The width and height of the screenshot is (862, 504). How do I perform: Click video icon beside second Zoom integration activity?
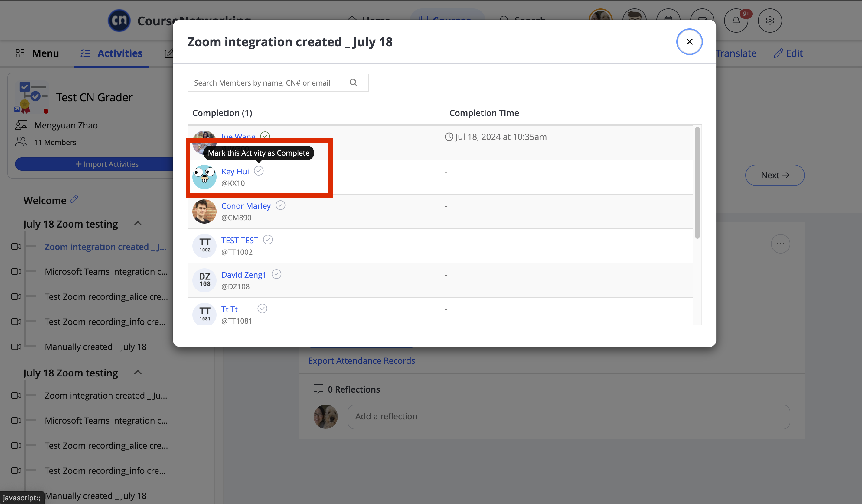point(16,395)
